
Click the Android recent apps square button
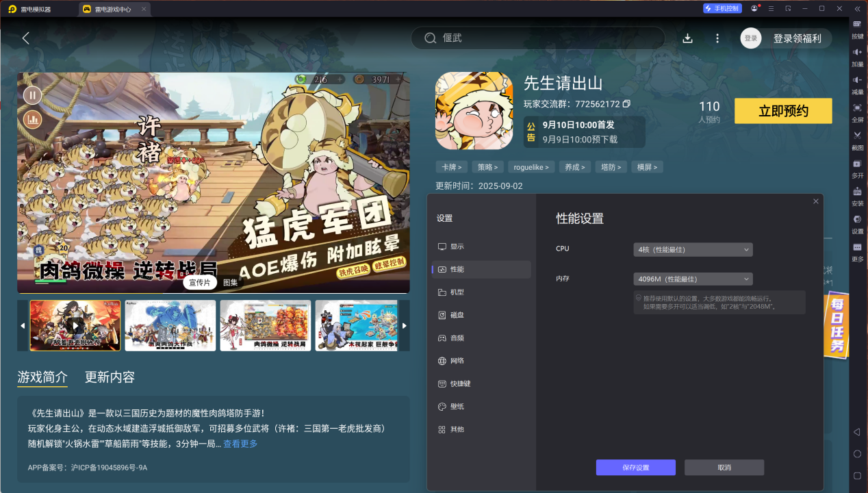[x=857, y=475]
